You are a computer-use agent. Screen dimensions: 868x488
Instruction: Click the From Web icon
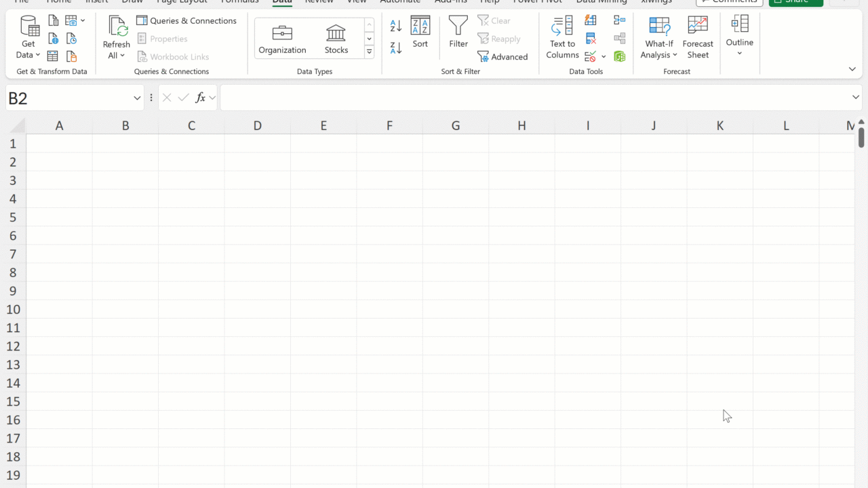tap(53, 39)
